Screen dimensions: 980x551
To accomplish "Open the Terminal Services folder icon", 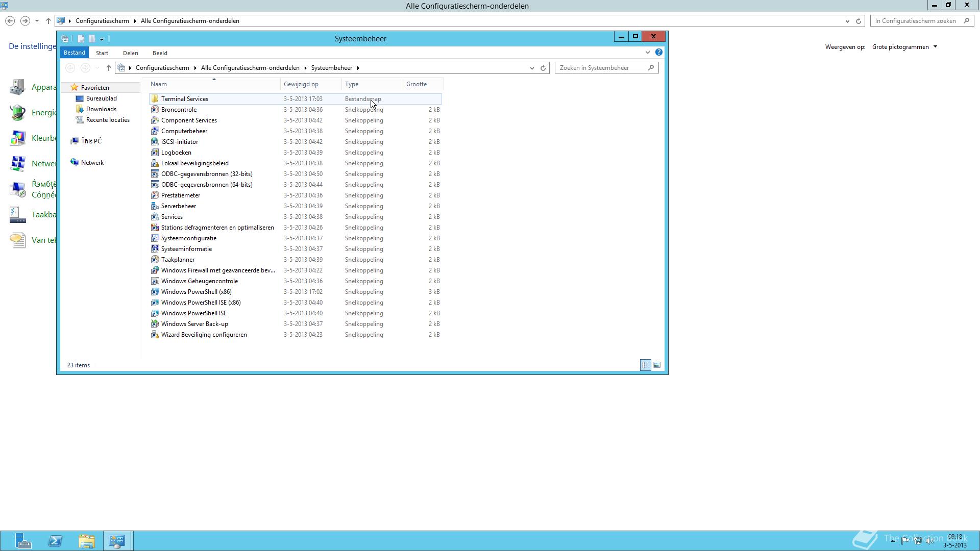I will (155, 99).
